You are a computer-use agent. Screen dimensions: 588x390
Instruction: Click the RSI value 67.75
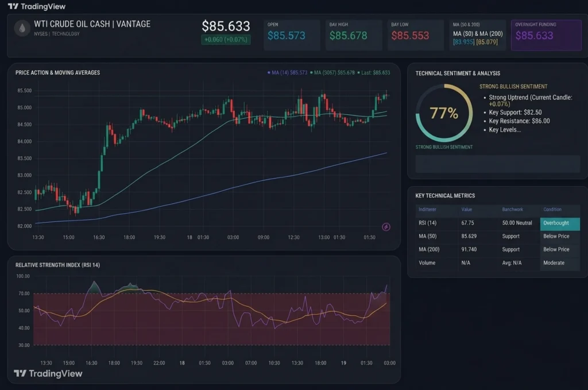[467, 223]
